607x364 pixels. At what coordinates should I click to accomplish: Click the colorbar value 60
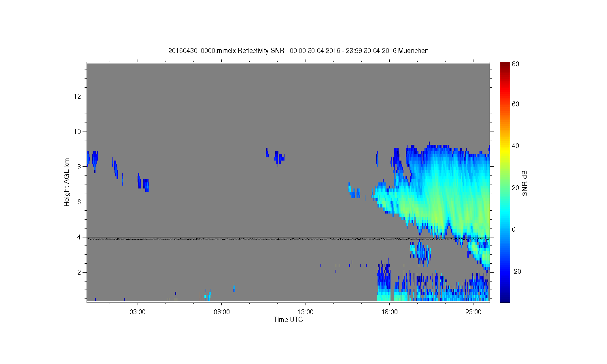[x=516, y=104]
